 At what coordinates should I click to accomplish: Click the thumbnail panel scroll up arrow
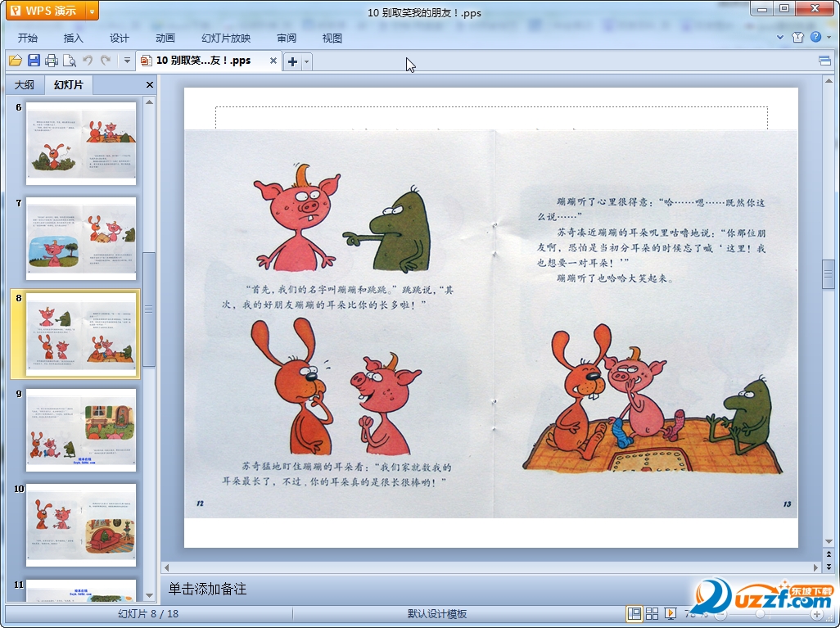(x=150, y=102)
